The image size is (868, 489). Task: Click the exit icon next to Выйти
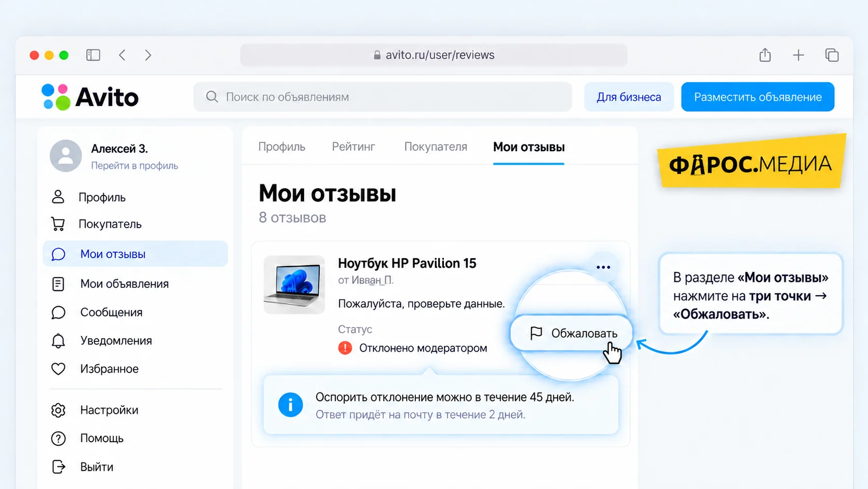59,467
